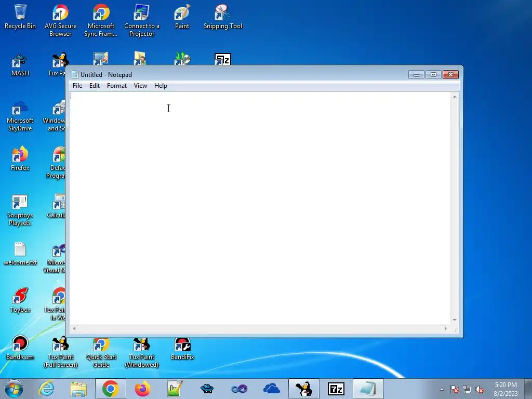Minimize the Notepad window
Screen dimensions: 532x399
[x=416, y=75]
